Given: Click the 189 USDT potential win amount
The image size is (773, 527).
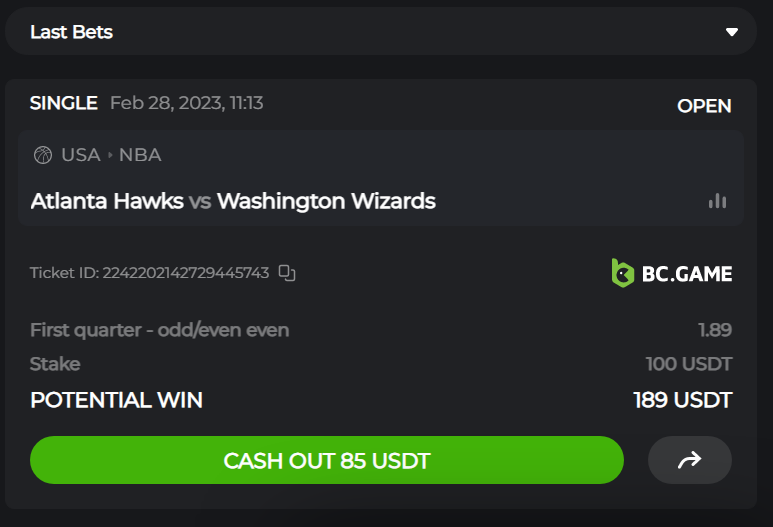Looking at the screenshot, I should (x=683, y=400).
